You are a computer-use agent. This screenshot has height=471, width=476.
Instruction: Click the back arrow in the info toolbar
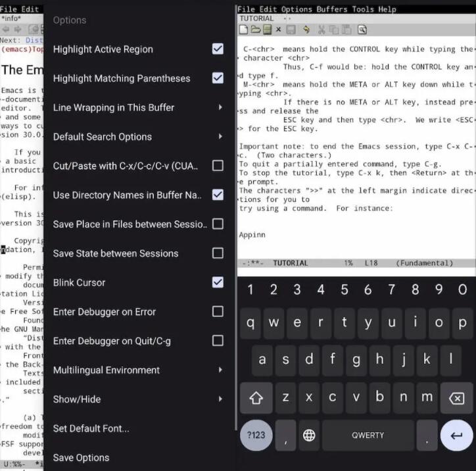pyautogui.click(x=6, y=30)
